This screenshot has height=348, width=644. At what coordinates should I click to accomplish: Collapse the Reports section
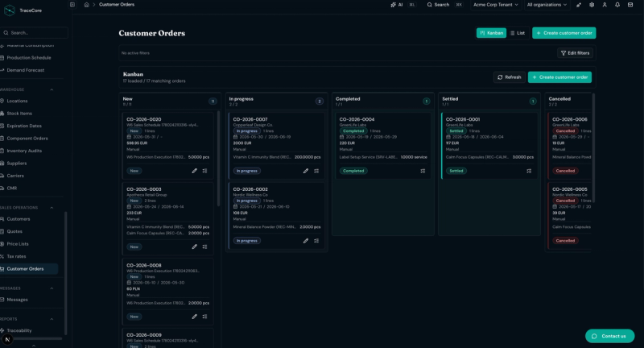(x=52, y=319)
